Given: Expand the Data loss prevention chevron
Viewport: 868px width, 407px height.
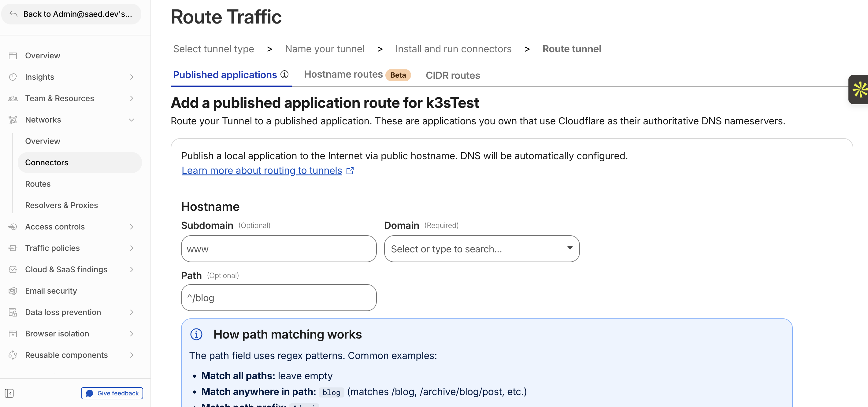Looking at the screenshot, I should (x=132, y=312).
